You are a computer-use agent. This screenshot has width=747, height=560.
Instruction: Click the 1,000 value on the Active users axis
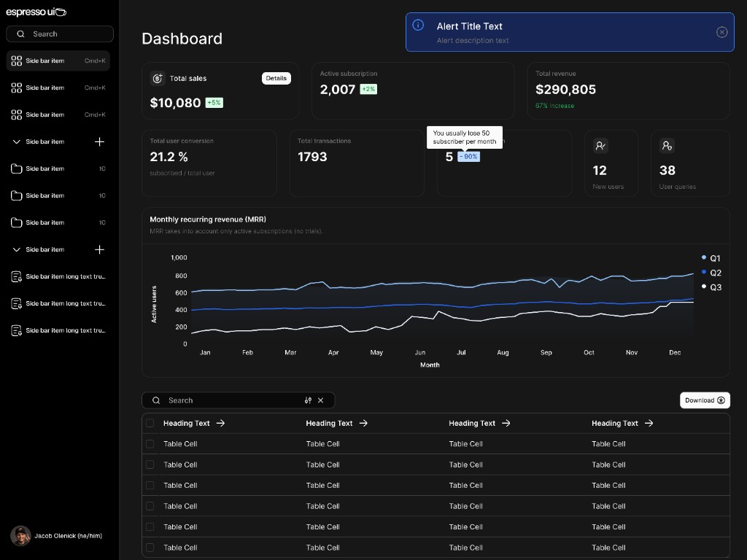pyautogui.click(x=179, y=257)
